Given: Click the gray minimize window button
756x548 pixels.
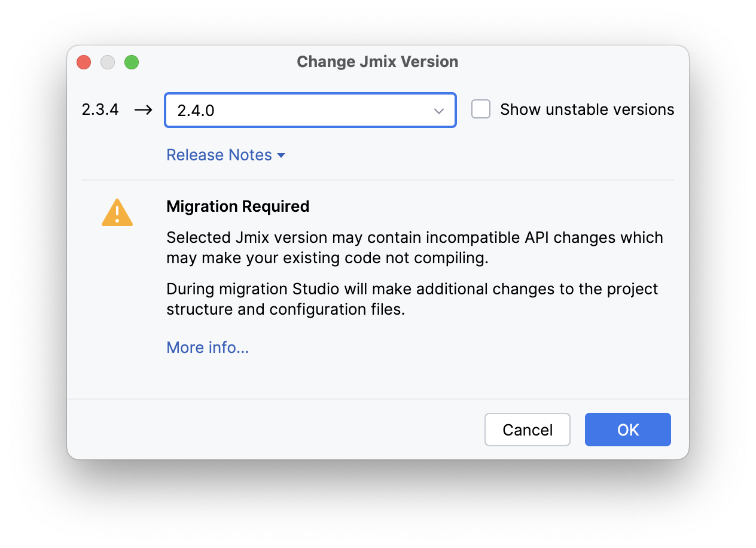Looking at the screenshot, I should tap(108, 62).
